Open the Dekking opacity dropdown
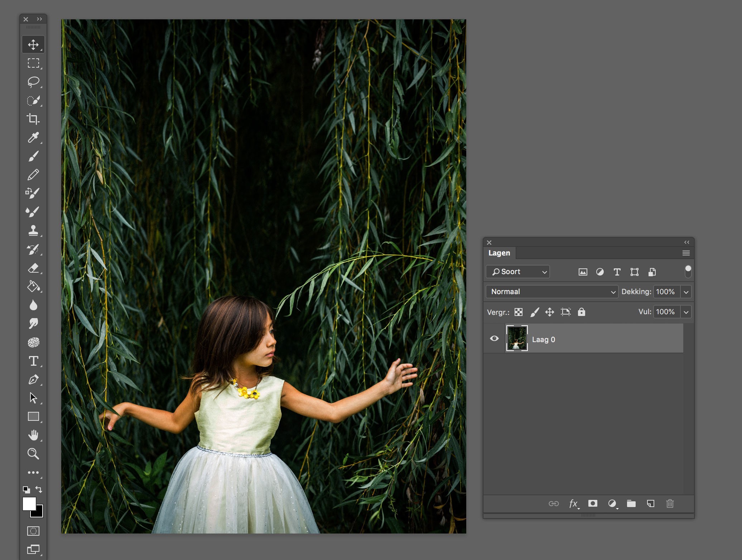Image resolution: width=742 pixels, height=560 pixels. click(x=686, y=292)
